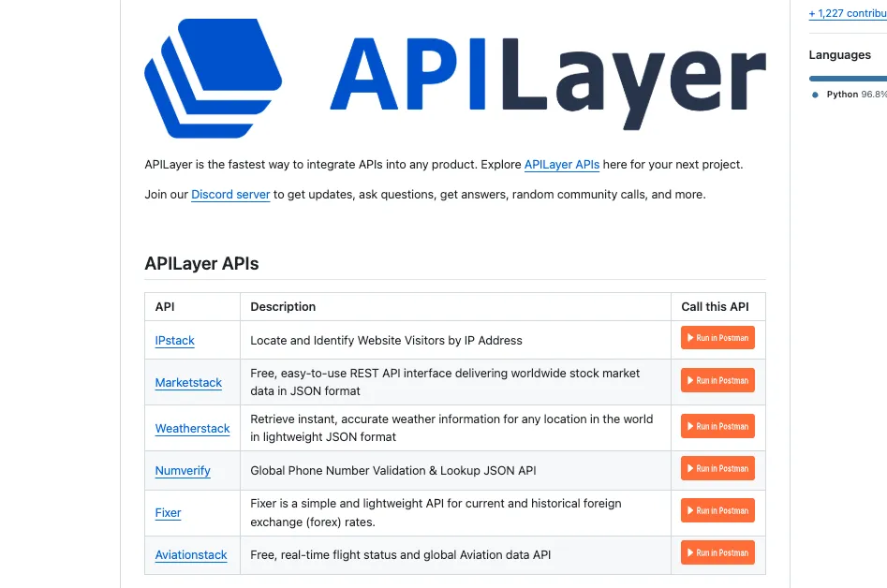Click the 'Description' column header
Viewport: 887px width, 588px height.
click(283, 307)
